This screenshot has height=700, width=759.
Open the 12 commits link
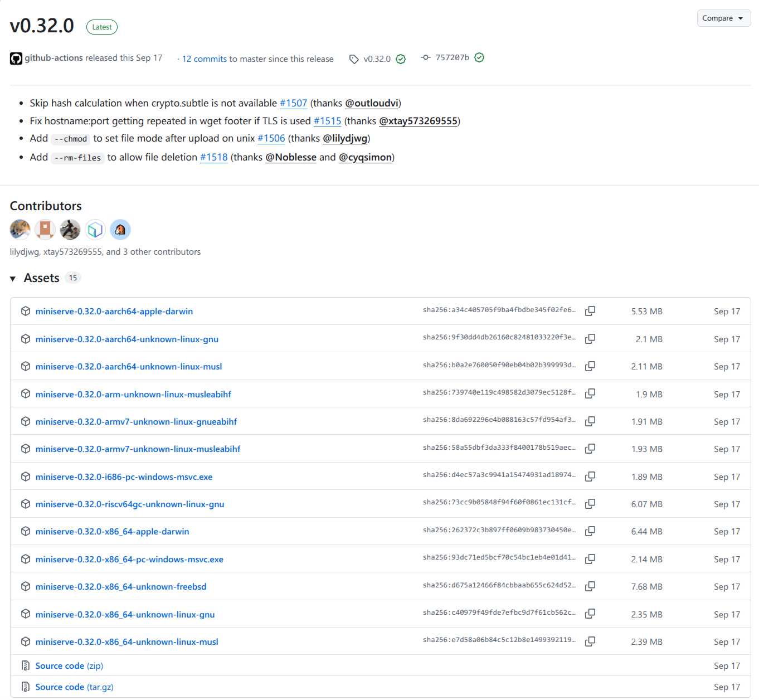204,59
